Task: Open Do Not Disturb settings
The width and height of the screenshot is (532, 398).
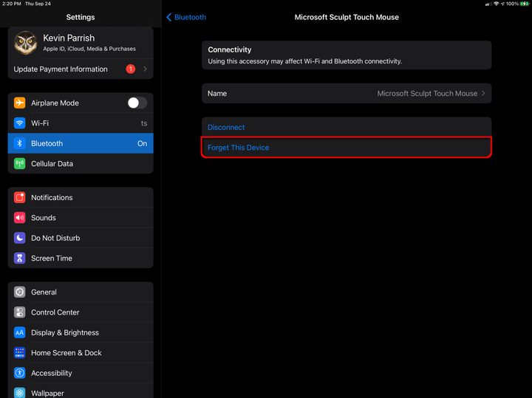Action: pos(81,238)
